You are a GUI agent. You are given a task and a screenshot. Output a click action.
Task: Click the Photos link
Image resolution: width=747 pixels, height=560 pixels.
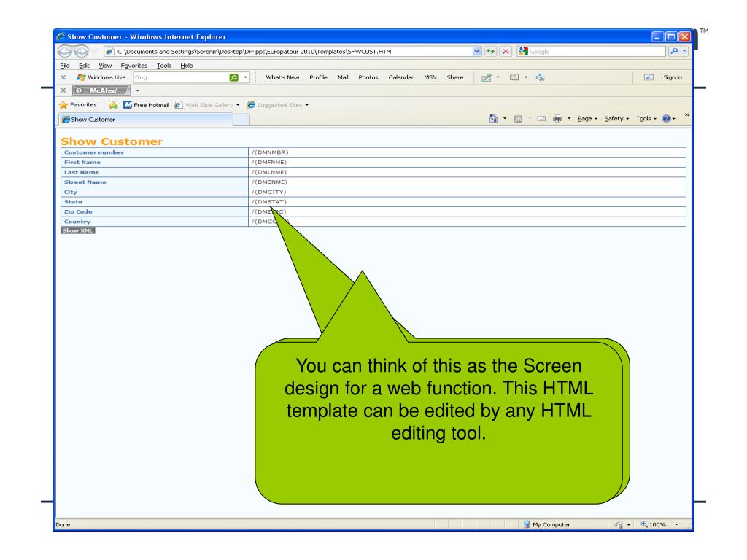pyautogui.click(x=368, y=77)
